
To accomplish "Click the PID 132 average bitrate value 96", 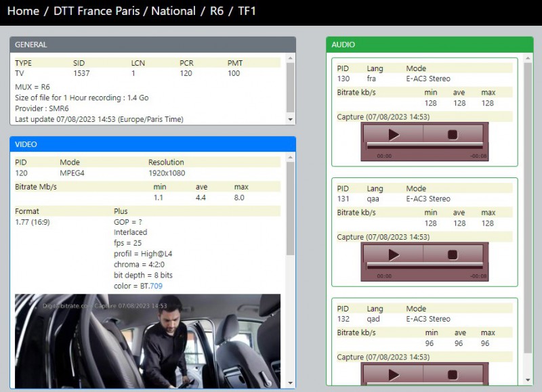I will click(x=459, y=343).
